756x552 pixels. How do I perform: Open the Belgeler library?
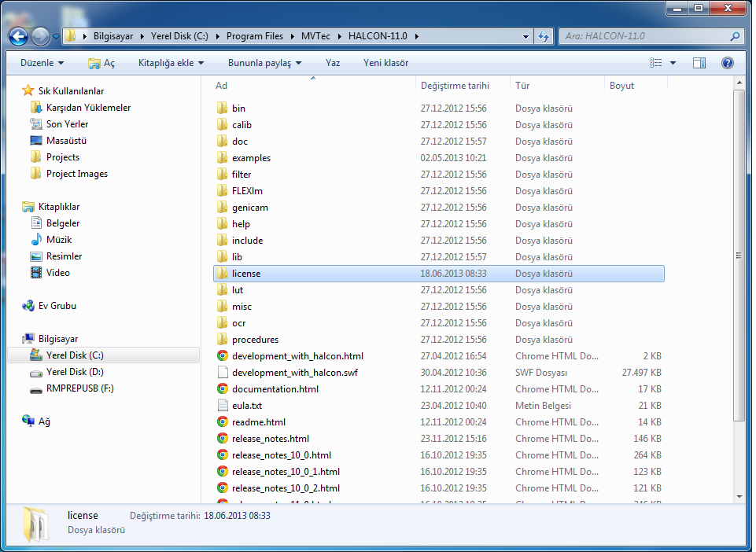tap(63, 223)
